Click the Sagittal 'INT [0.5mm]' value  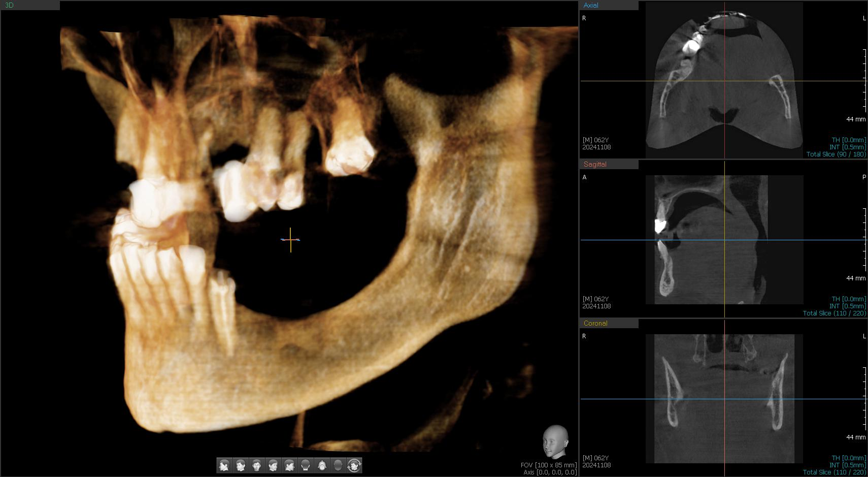click(x=848, y=306)
